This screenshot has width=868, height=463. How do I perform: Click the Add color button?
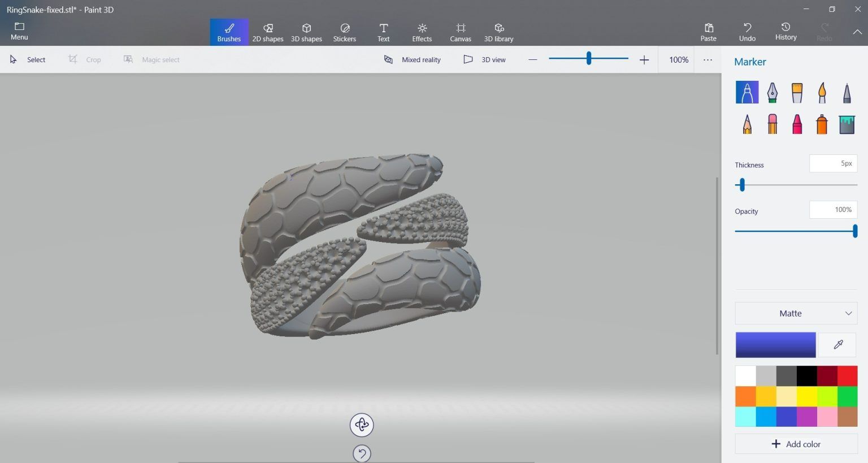click(x=796, y=444)
